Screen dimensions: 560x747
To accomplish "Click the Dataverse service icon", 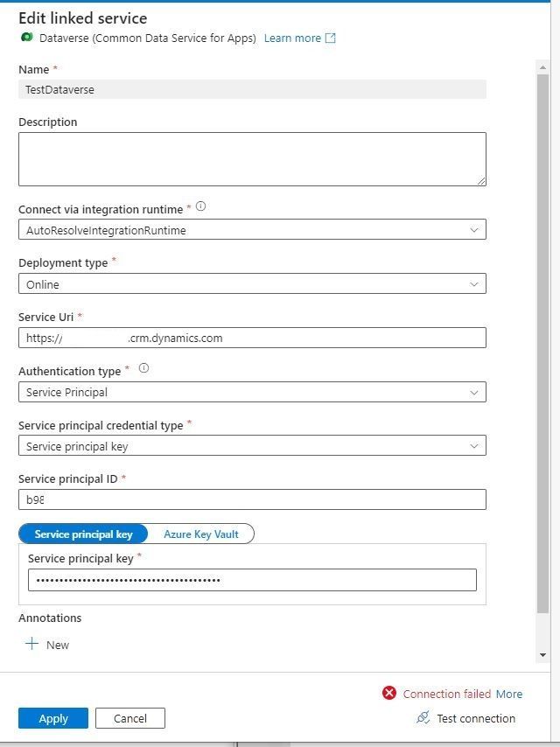I will point(24,38).
